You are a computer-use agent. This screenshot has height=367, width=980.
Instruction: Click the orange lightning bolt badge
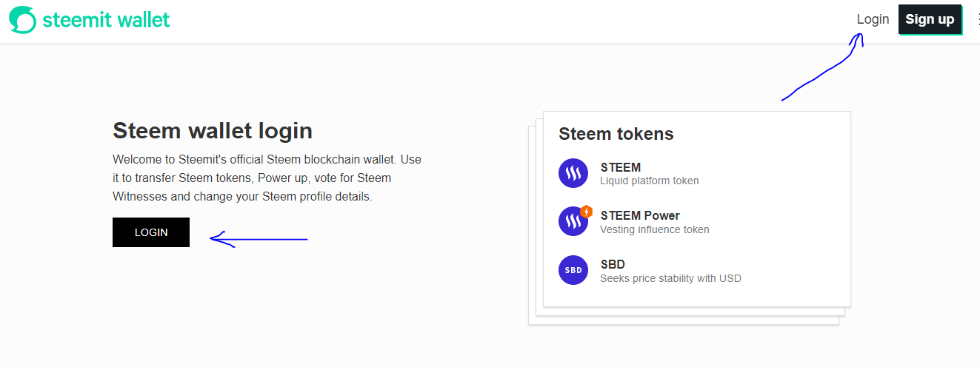[586, 212]
